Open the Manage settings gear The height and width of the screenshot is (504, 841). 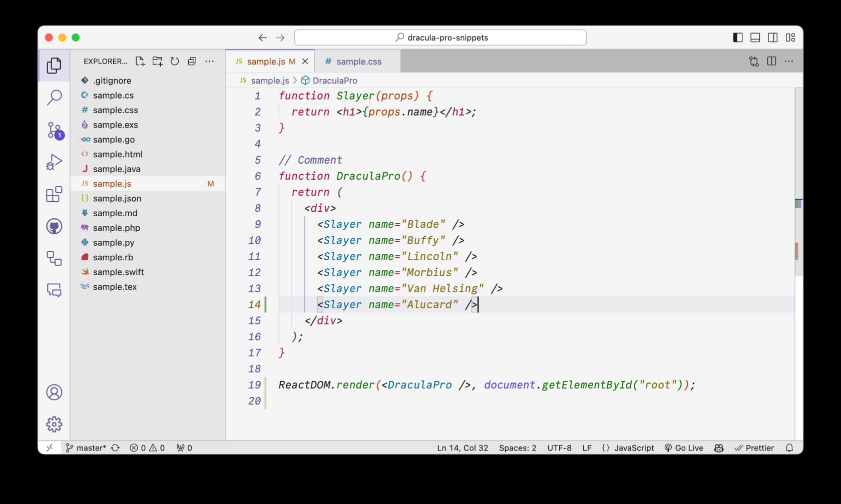54,424
